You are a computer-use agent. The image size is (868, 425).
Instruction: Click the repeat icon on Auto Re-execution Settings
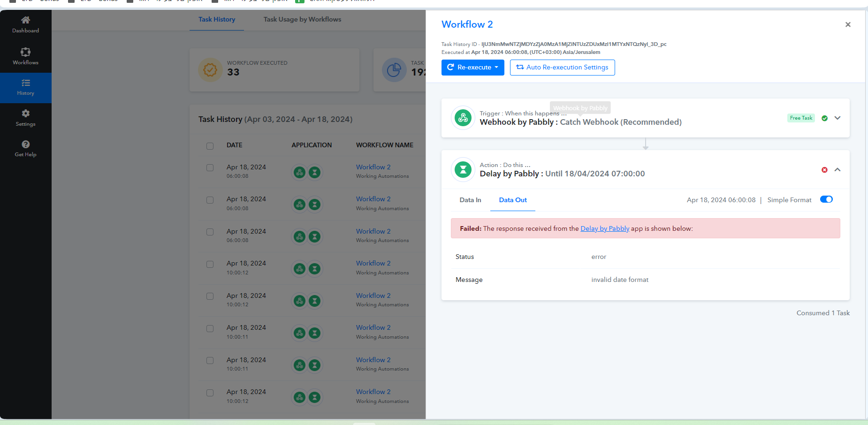(520, 67)
